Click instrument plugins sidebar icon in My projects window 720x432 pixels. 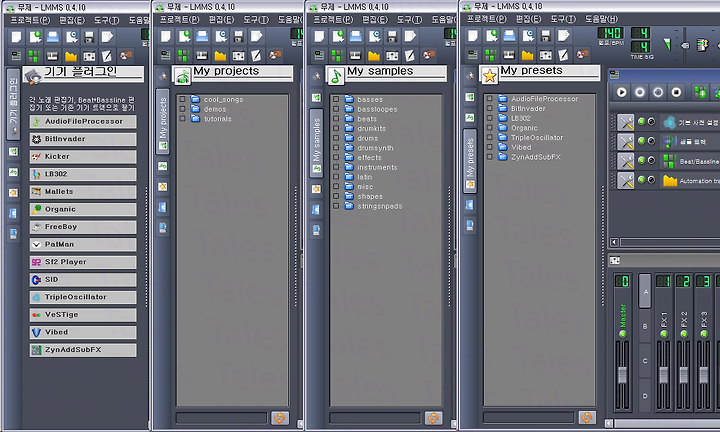(163, 77)
